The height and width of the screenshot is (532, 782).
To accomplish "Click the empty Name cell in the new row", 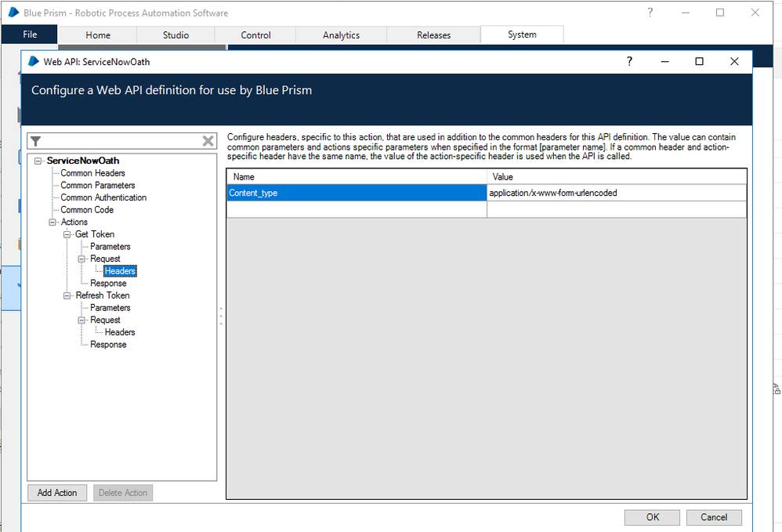I will coord(357,209).
